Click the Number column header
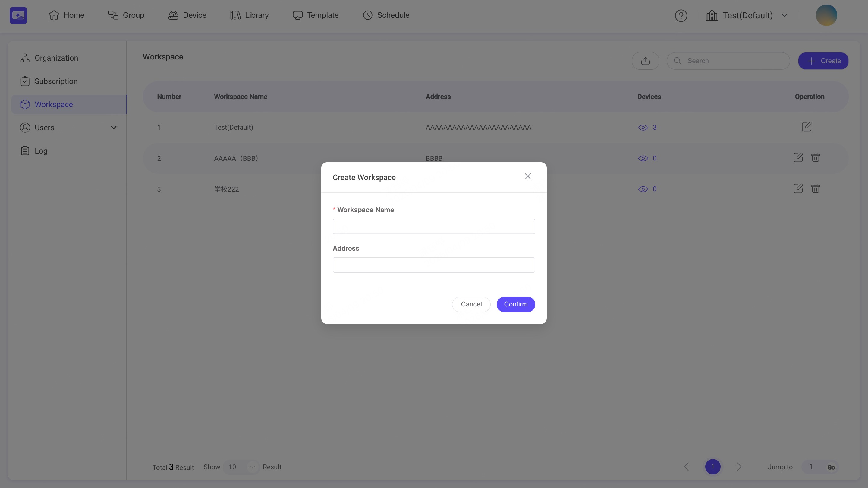This screenshot has width=868, height=488. [169, 97]
